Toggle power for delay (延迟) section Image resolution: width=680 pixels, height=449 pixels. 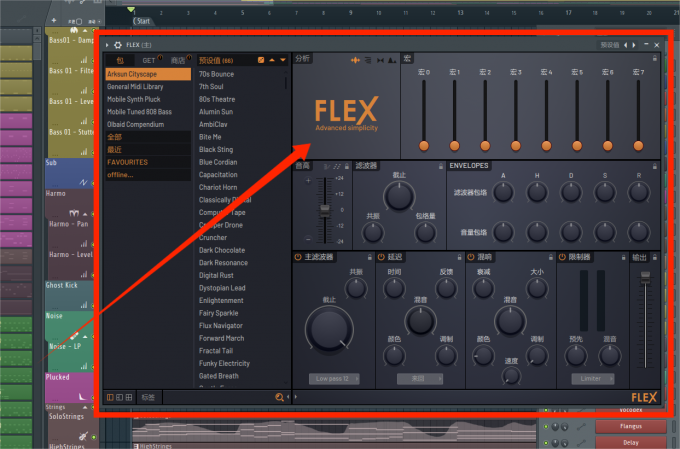[381, 257]
